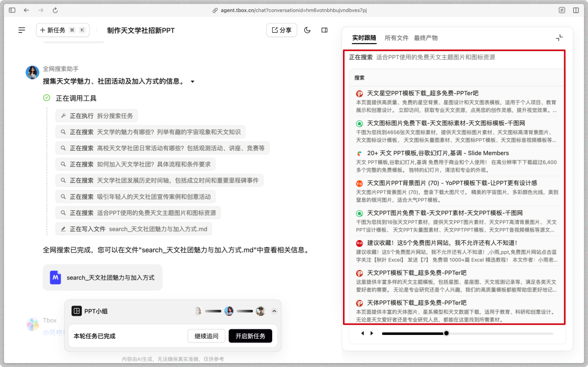Go forward with the browser forward arrow
Viewport: 588px width, 367px height.
[41, 10]
